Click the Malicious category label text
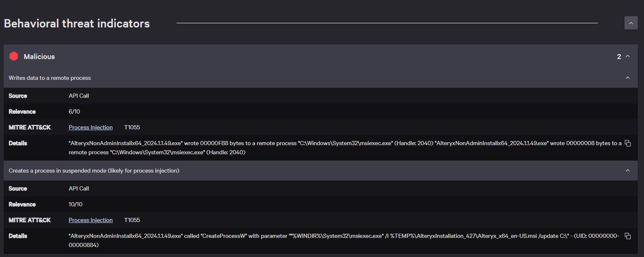Image resolution: width=644 pixels, height=257 pixels. coord(40,57)
